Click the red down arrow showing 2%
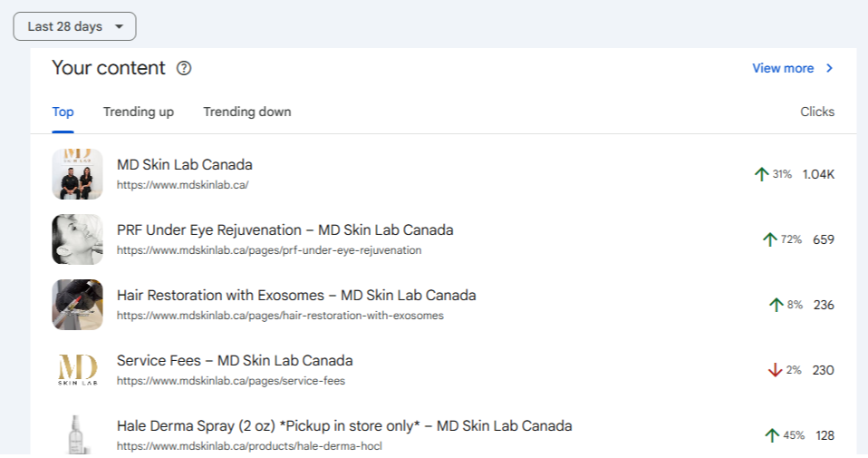The width and height of the screenshot is (868, 458). (x=775, y=370)
